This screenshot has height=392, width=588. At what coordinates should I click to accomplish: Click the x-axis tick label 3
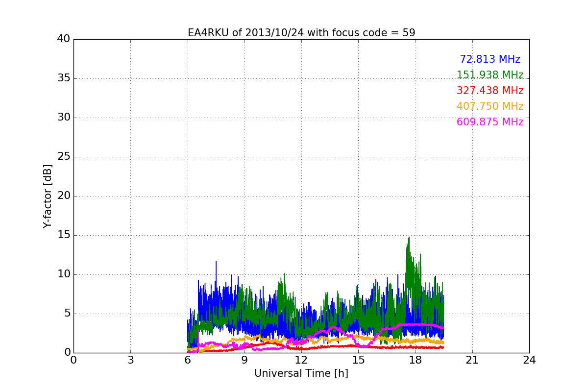(130, 360)
